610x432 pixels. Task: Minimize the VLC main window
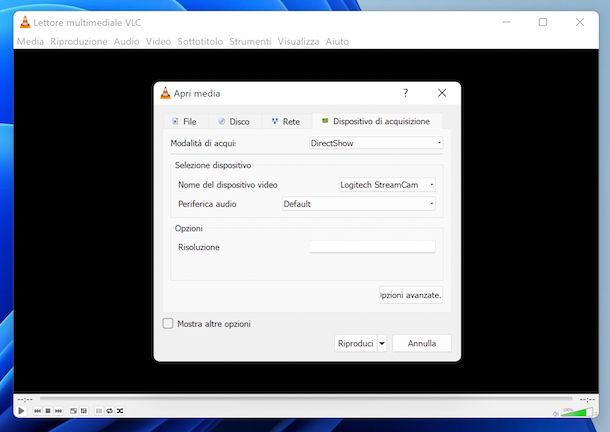(507, 22)
